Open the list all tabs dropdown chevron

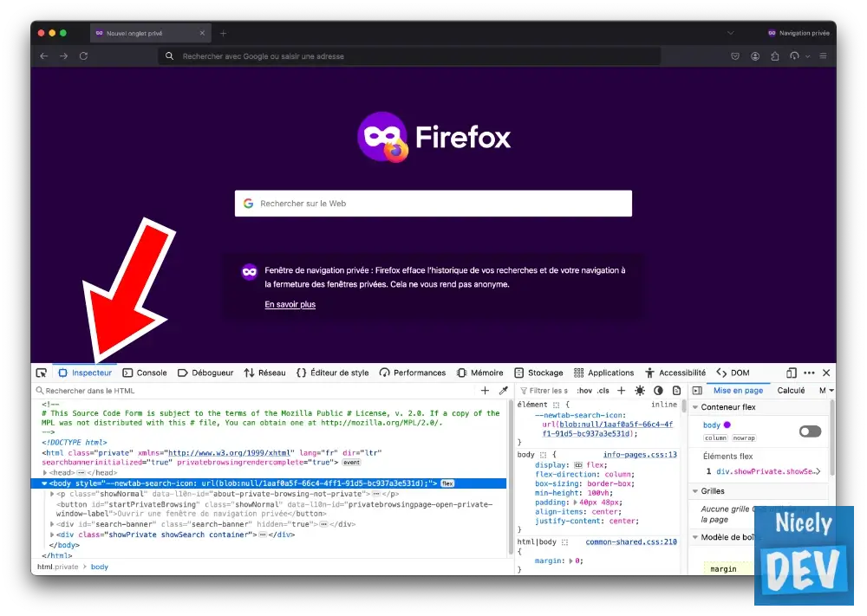click(730, 33)
